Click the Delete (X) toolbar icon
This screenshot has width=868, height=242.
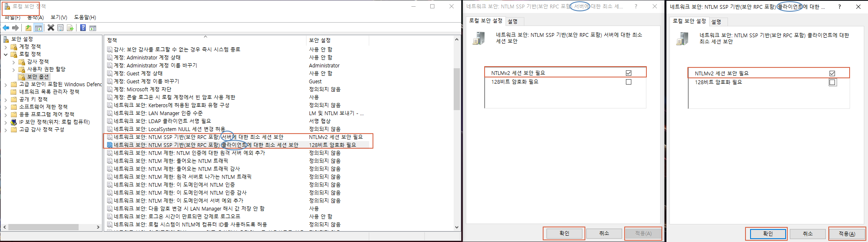tap(51, 28)
